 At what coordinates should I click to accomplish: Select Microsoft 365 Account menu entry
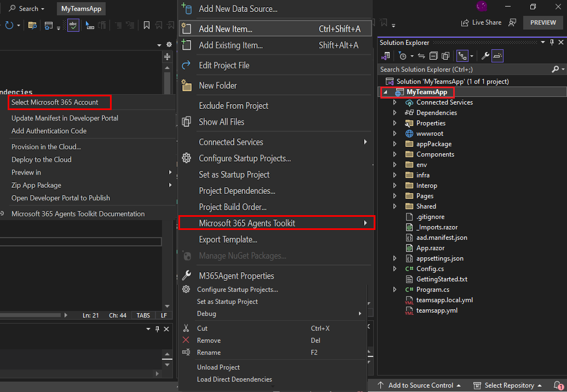[x=55, y=102]
